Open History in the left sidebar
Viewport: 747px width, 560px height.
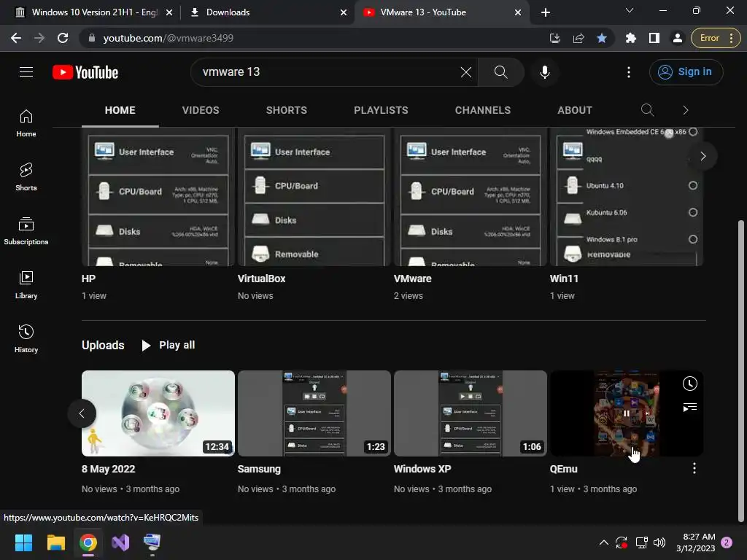tap(26, 338)
